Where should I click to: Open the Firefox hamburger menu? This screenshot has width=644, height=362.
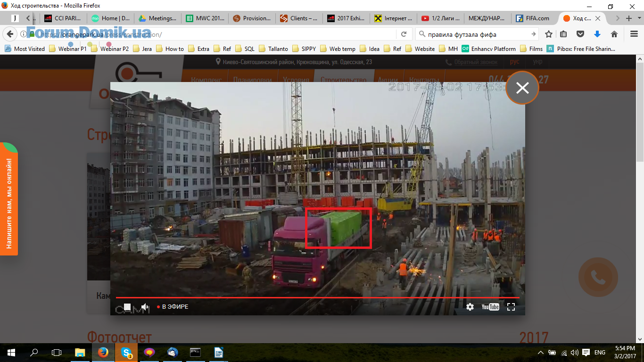click(634, 34)
